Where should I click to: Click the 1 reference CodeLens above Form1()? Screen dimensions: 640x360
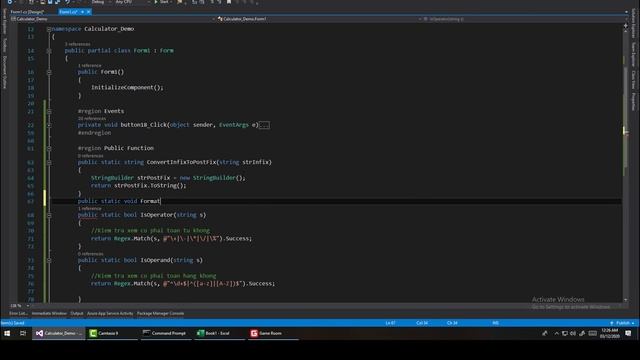pyautogui.click(x=89, y=65)
